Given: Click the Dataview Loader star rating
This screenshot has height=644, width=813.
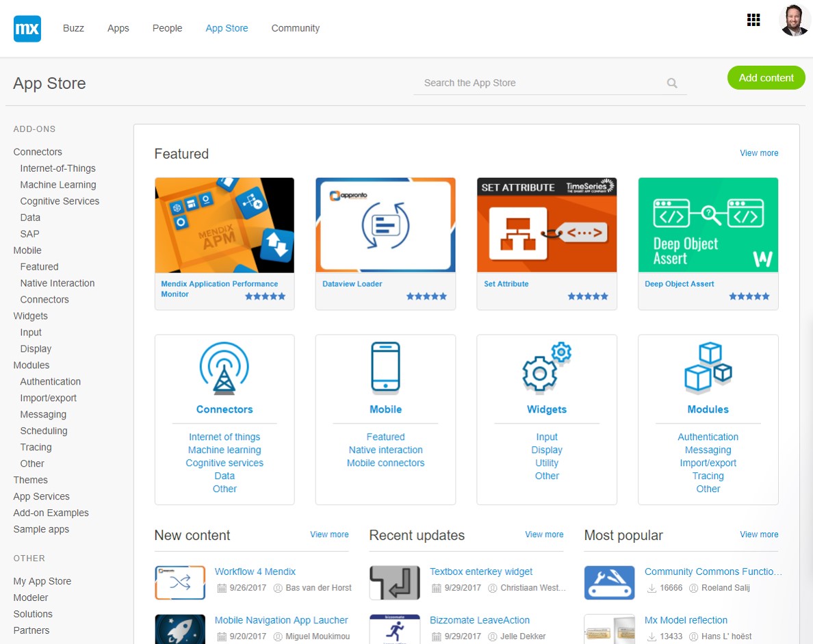Looking at the screenshot, I should [426, 296].
